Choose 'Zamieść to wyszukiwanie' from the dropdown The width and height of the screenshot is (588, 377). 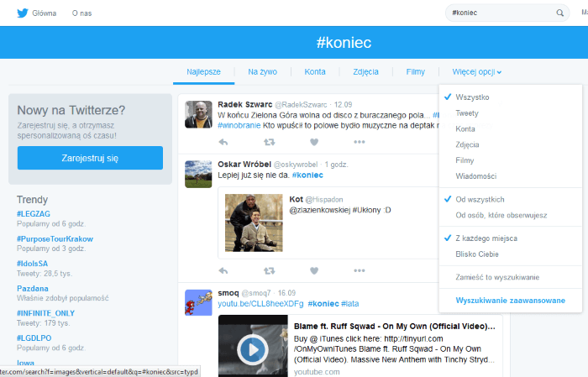[497, 277]
